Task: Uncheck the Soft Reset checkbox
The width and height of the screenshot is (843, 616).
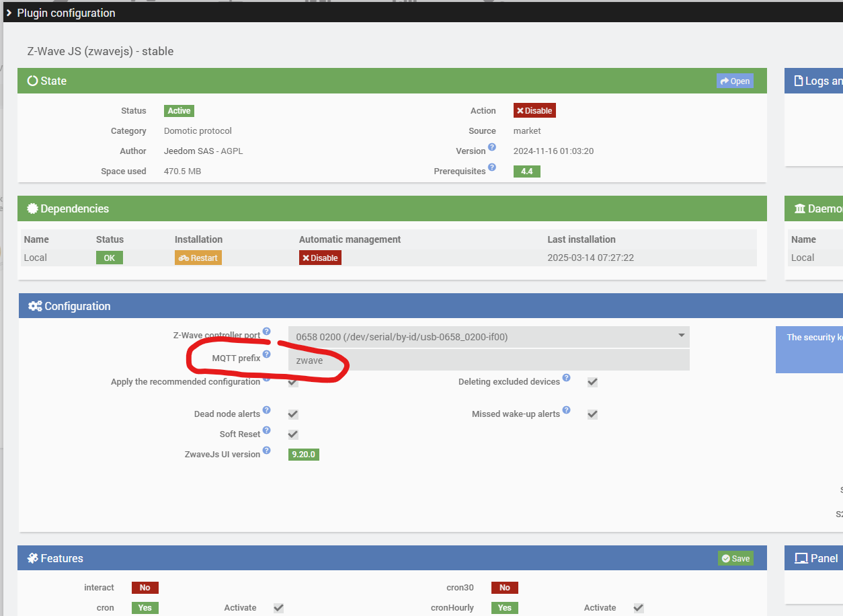Action: coord(293,434)
